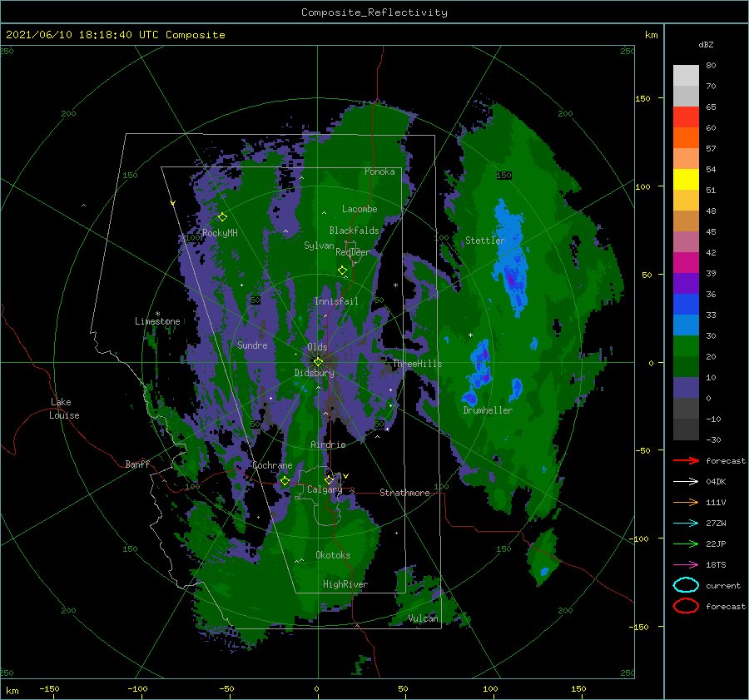Screen dimensions: 749x700
Task: Select the dark orange swatch between 60 and 57 dBZ
Action: pos(686,138)
